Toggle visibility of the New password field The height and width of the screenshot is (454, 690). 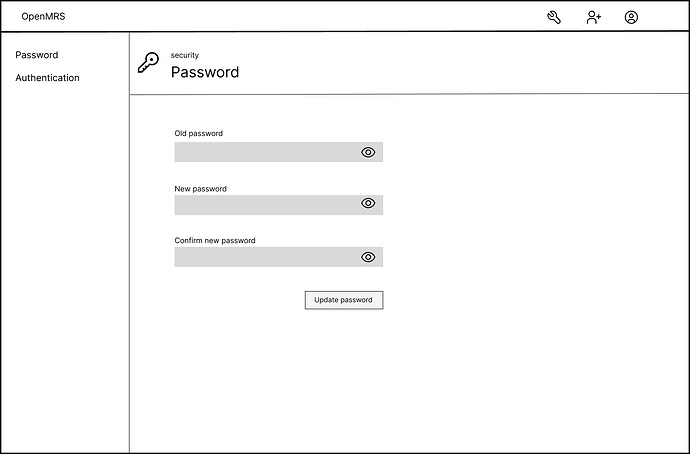tap(368, 203)
